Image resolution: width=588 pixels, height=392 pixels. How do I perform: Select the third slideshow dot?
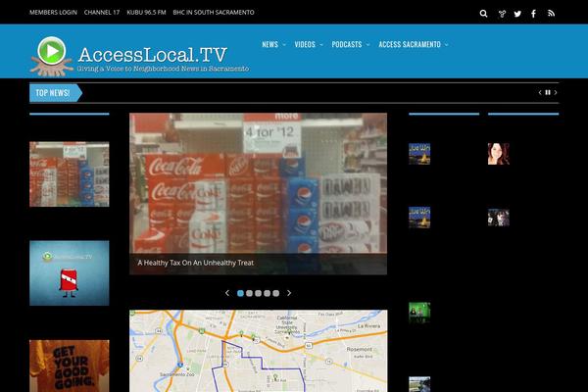(x=258, y=293)
